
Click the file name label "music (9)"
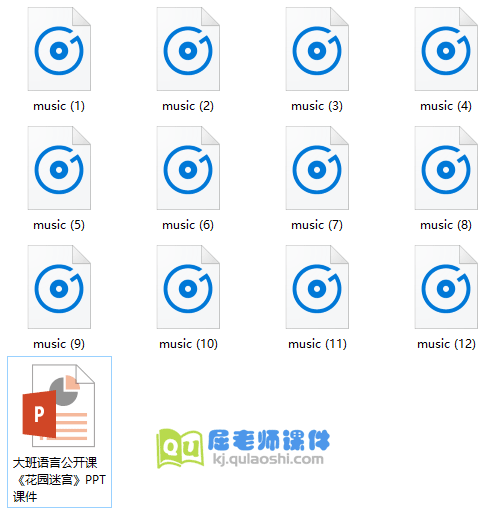point(59,344)
